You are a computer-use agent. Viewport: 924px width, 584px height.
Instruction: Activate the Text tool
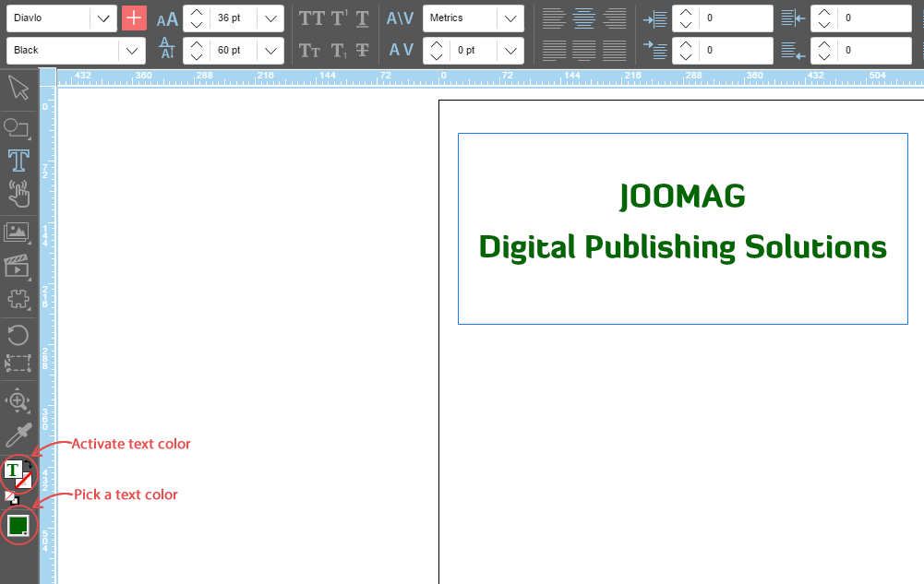18,161
